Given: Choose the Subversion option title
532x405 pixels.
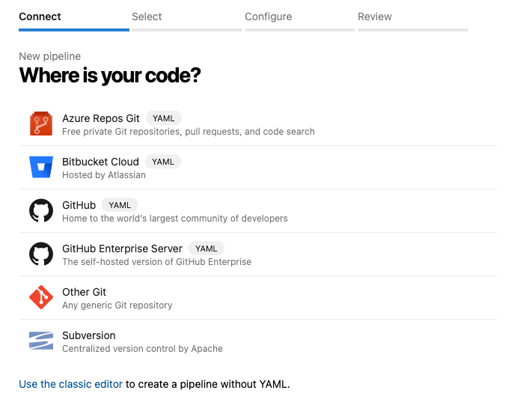Looking at the screenshot, I should pos(89,335).
